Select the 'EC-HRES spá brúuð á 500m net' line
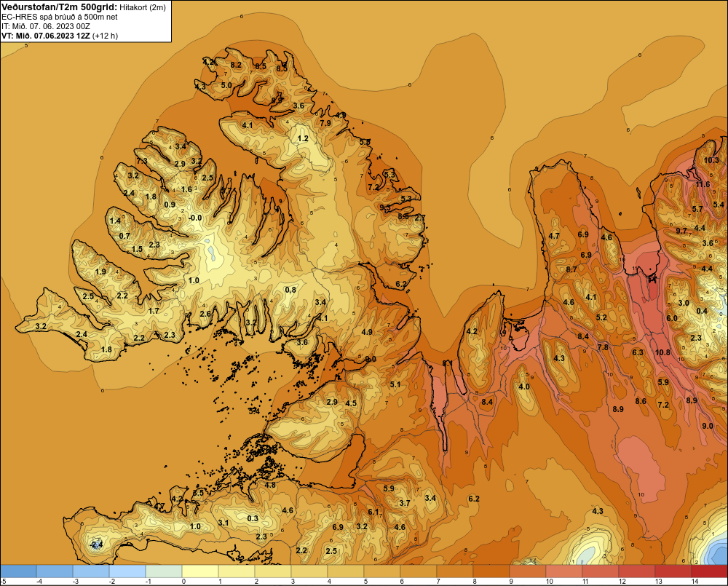 60,17
